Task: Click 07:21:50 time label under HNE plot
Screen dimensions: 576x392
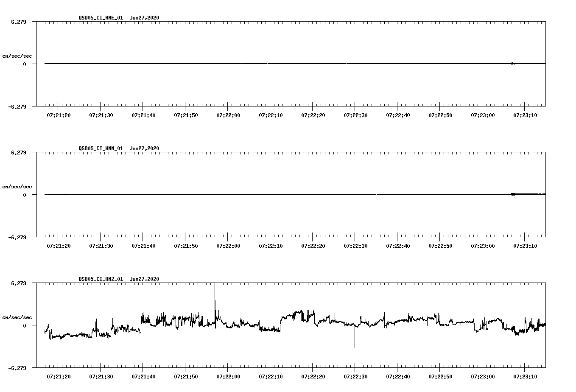Action: [186, 115]
